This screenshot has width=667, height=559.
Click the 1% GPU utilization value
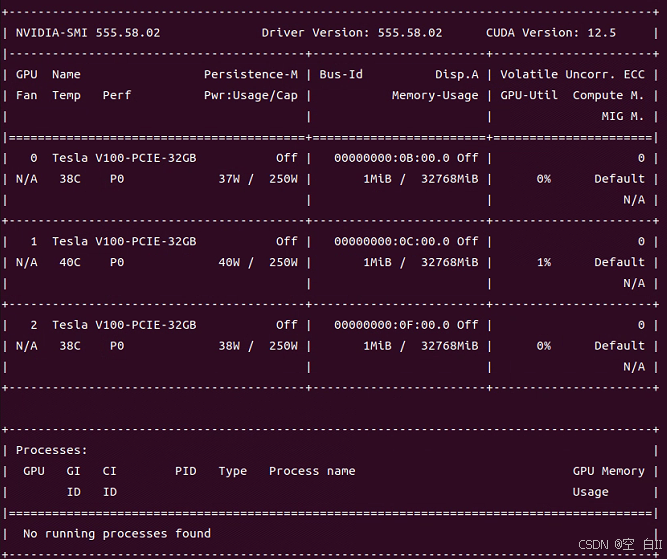(544, 262)
